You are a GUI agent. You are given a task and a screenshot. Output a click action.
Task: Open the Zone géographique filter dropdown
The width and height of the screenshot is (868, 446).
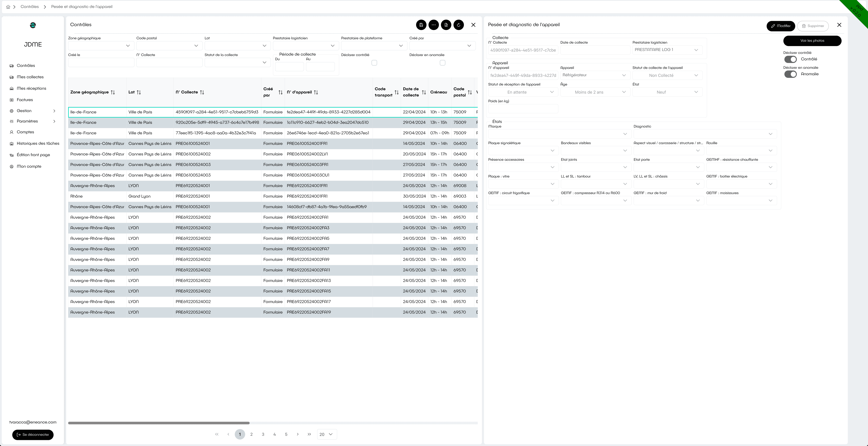(x=101, y=46)
